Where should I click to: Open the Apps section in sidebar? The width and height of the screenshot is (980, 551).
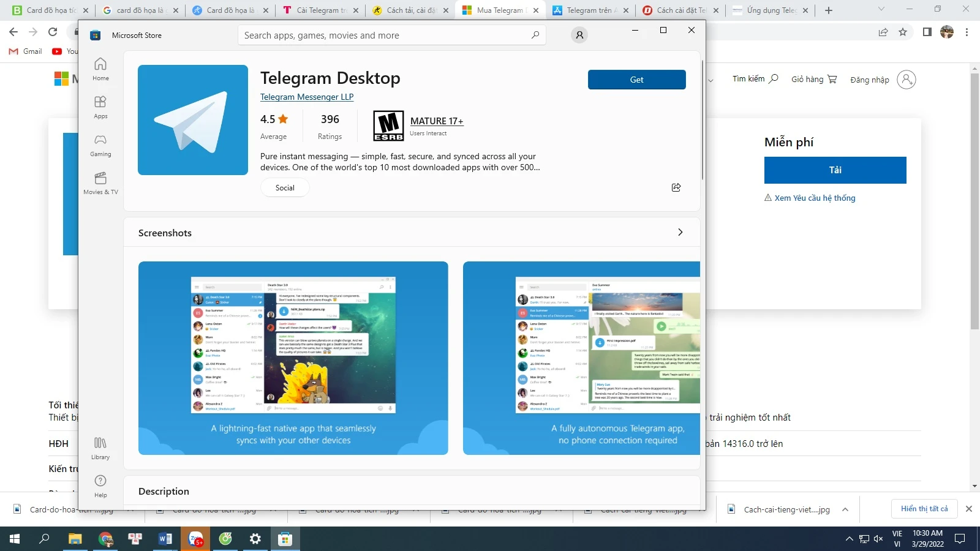coord(100,107)
